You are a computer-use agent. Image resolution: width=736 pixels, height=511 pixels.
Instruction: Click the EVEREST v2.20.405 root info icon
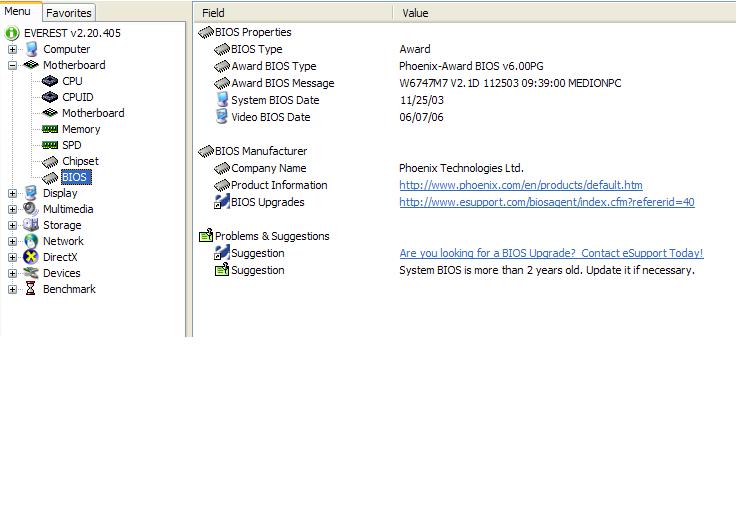pos(12,33)
